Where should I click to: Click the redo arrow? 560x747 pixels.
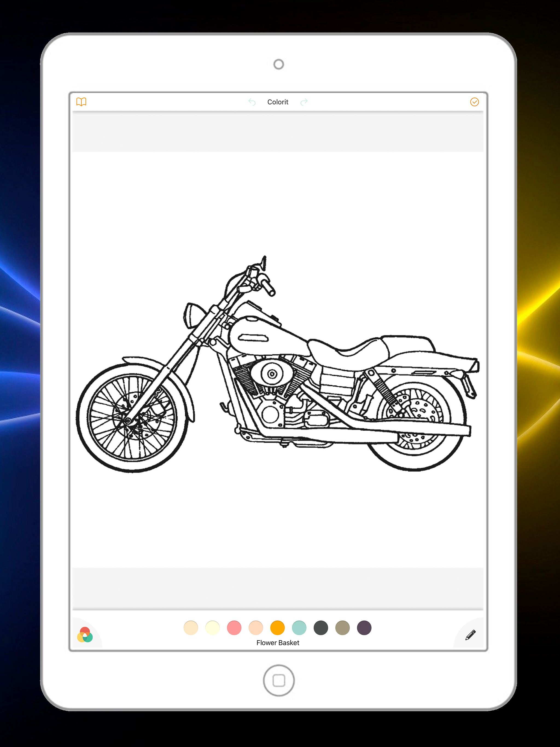(304, 102)
